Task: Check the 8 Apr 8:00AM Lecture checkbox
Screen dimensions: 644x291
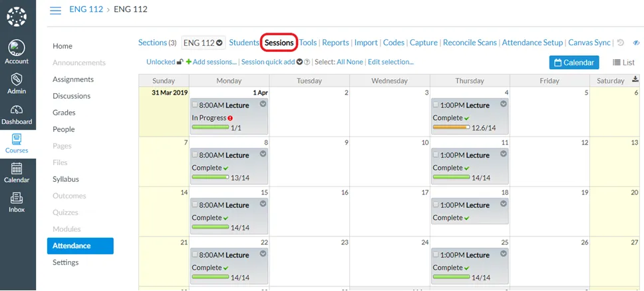Action: point(195,155)
